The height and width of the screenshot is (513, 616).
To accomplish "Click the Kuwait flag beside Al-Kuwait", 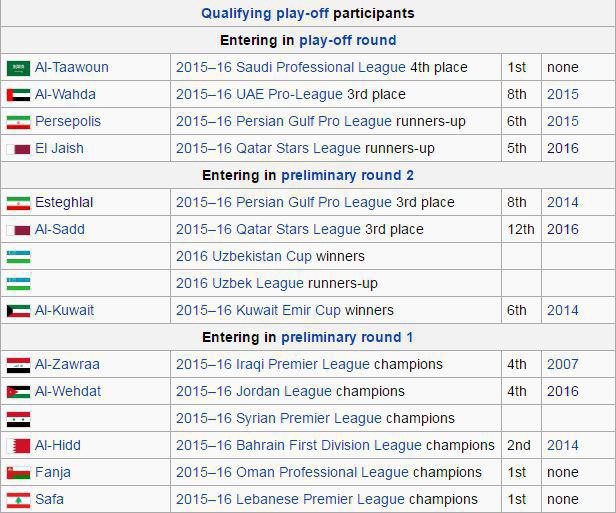I will coord(18,311).
